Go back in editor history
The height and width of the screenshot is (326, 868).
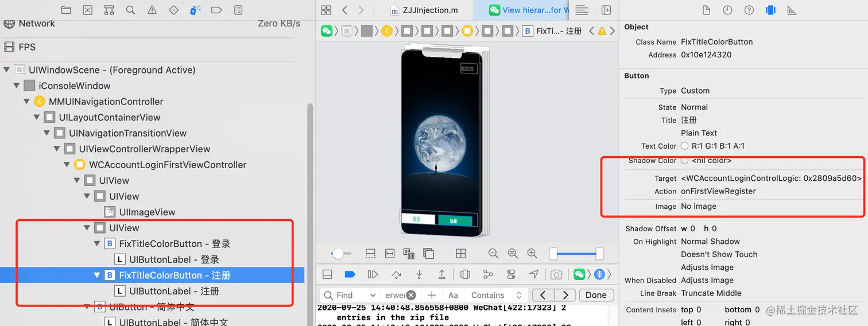344,10
